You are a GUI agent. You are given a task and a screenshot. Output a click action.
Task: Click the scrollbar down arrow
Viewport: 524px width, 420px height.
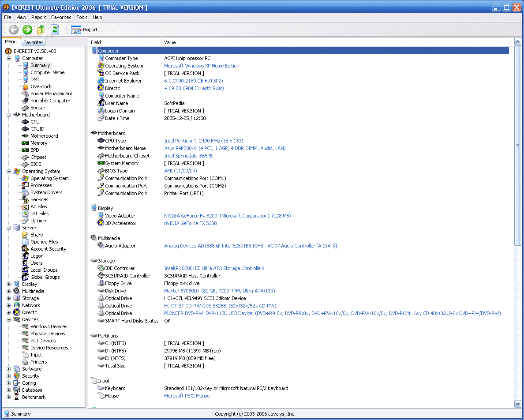518,404
